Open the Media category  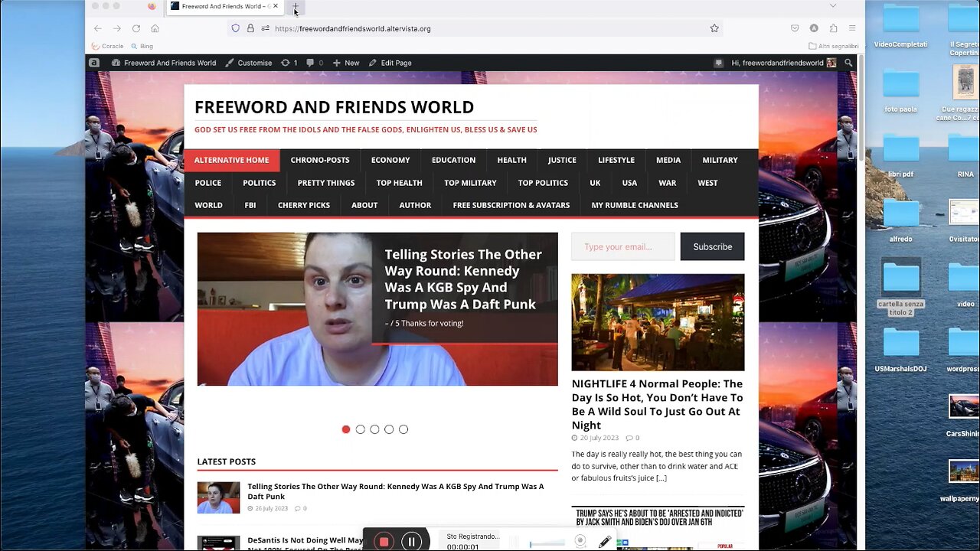point(668,160)
